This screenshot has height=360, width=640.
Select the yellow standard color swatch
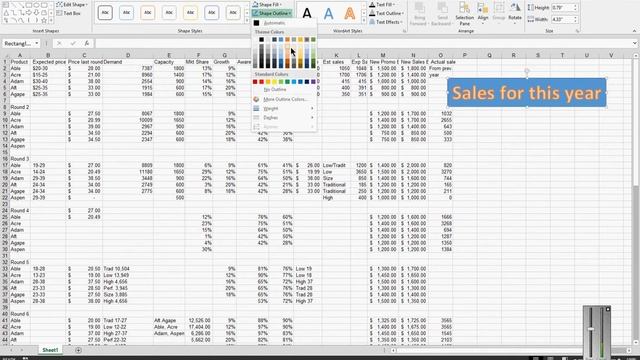(x=274, y=82)
